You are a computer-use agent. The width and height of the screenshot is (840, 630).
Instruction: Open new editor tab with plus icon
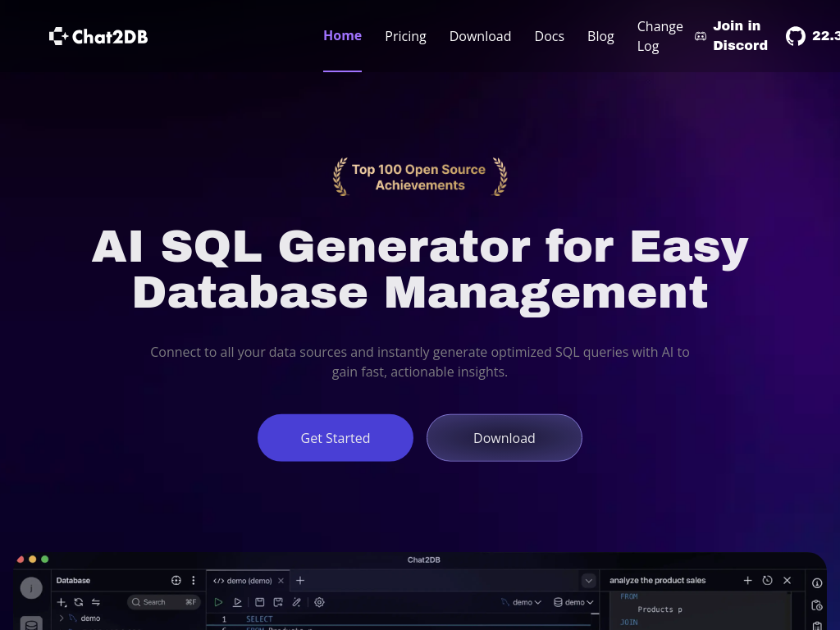(300, 580)
